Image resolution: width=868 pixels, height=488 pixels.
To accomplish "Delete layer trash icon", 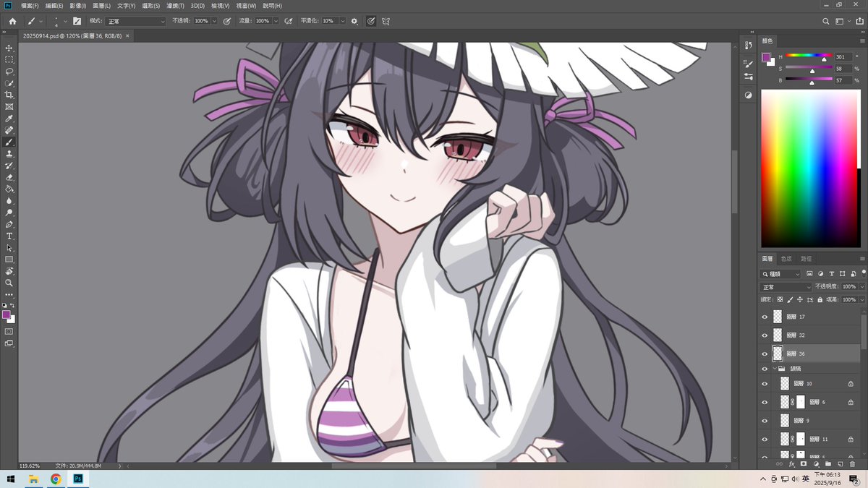I will point(853,463).
